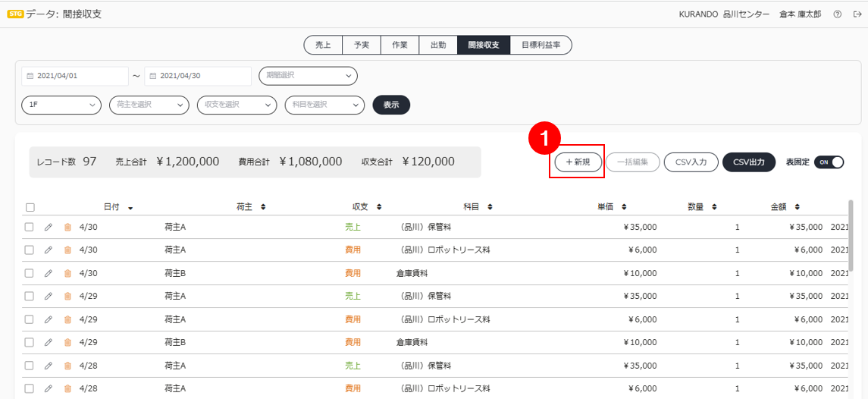Click the CSV入力 button

coord(691,162)
